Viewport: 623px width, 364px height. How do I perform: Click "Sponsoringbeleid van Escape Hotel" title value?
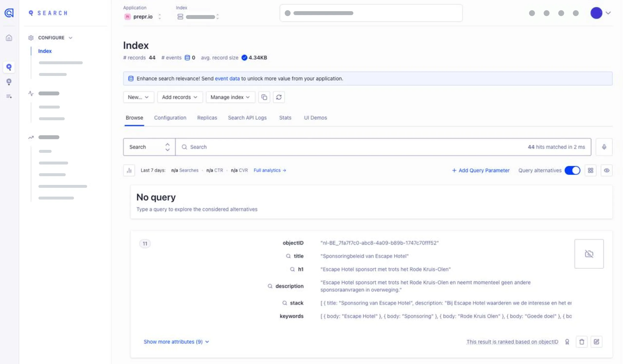364,256
